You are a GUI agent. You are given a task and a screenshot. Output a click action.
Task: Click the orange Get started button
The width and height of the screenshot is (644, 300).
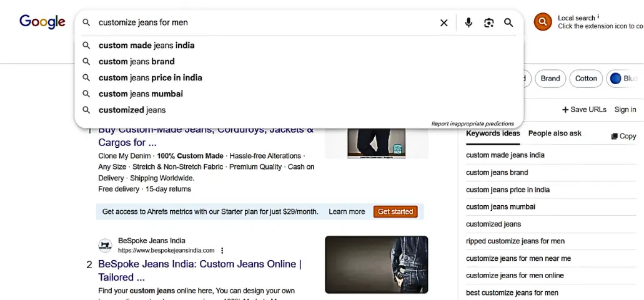[395, 212]
